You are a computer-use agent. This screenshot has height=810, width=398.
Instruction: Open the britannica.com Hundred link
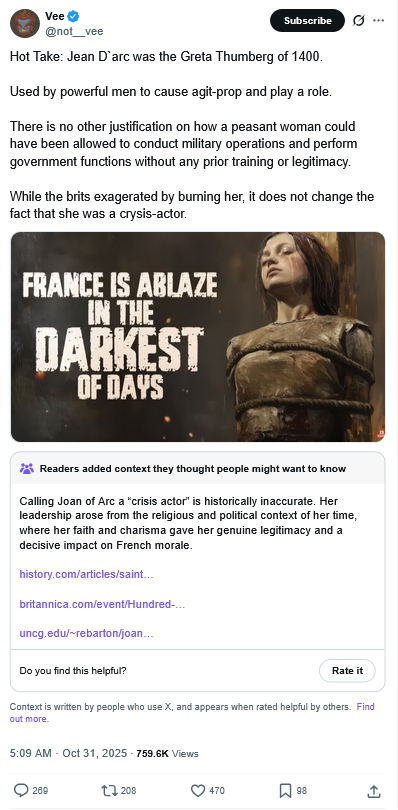coord(102,603)
